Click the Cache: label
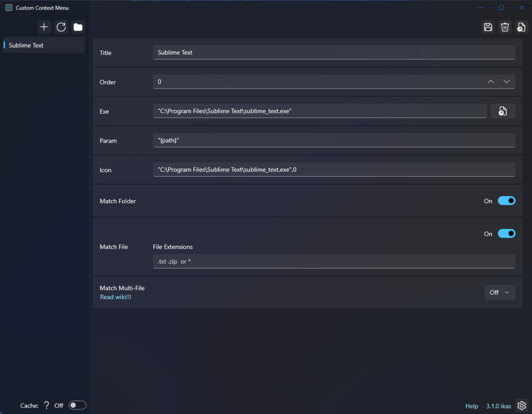Image resolution: width=532 pixels, height=414 pixels. (29, 406)
